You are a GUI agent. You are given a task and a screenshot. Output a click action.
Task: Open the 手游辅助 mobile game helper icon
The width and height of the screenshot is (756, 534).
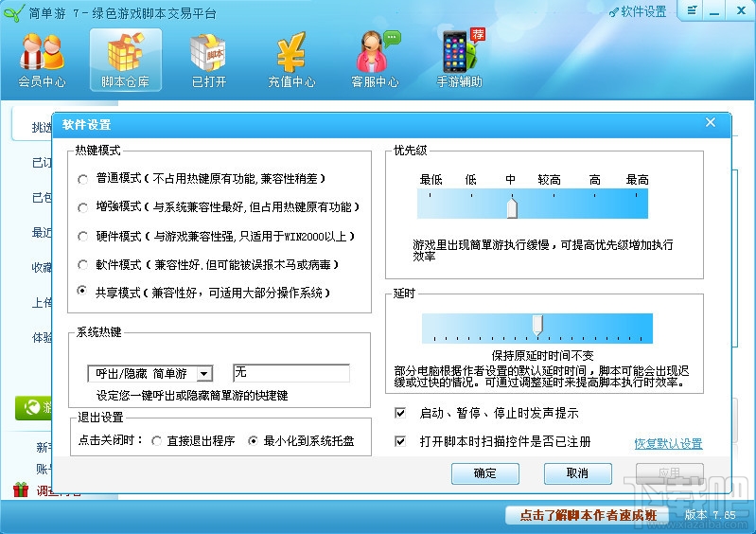point(460,59)
